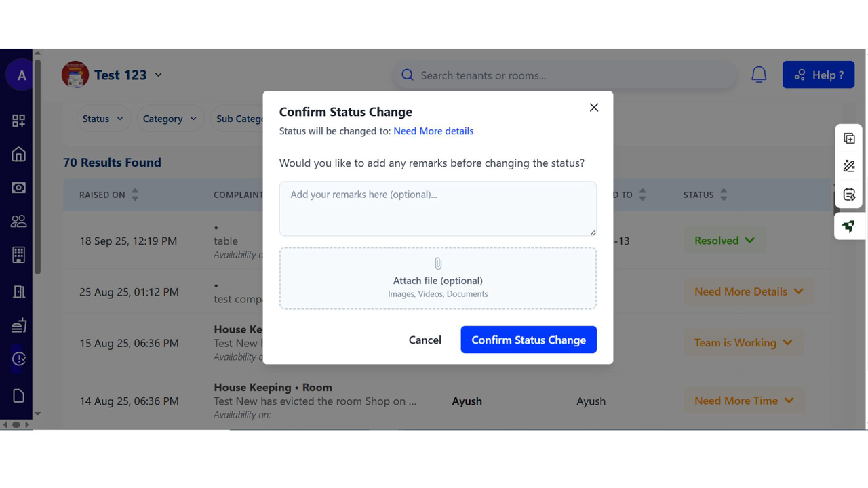Click the Cancel button
Image resolution: width=868 pixels, height=488 pixels.
click(x=425, y=340)
